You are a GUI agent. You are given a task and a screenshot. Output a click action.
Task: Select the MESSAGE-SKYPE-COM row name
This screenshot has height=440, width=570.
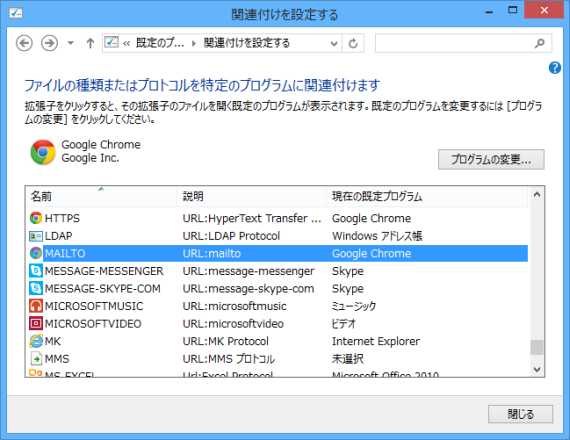[103, 288]
